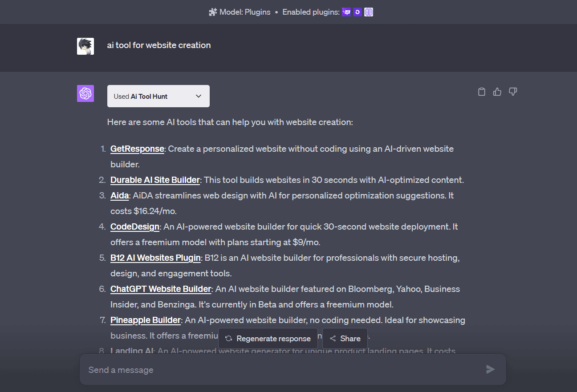Give the response a thumbs up
This screenshot has height=392, width=577.
point(497,92)
